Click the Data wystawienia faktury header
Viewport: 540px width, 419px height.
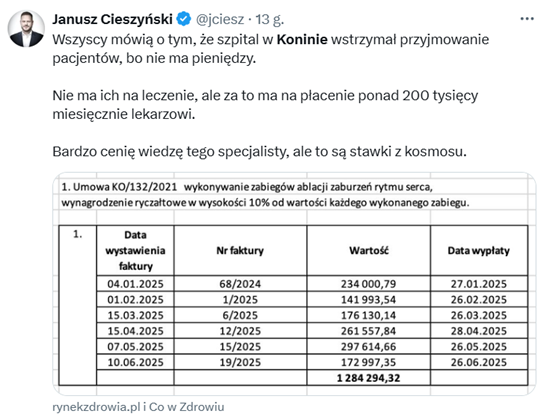pos(135,250)
